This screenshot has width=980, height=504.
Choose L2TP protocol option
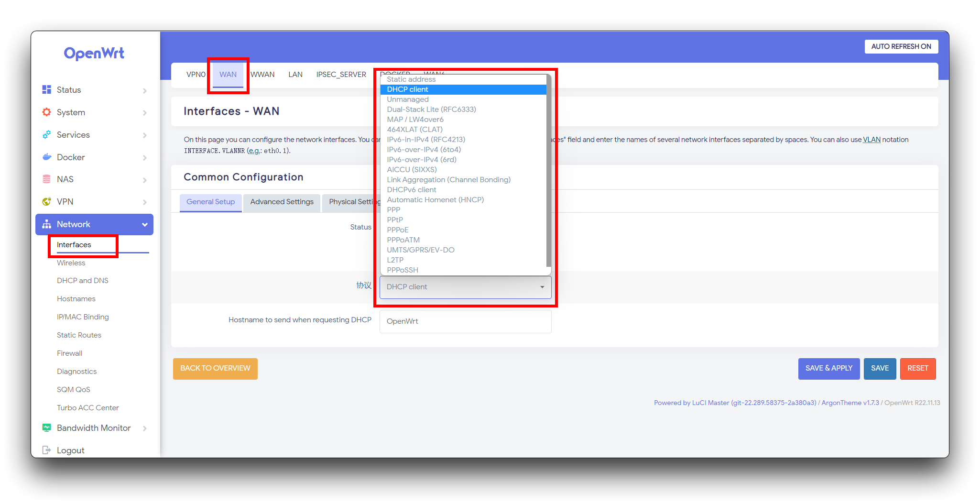463,260
